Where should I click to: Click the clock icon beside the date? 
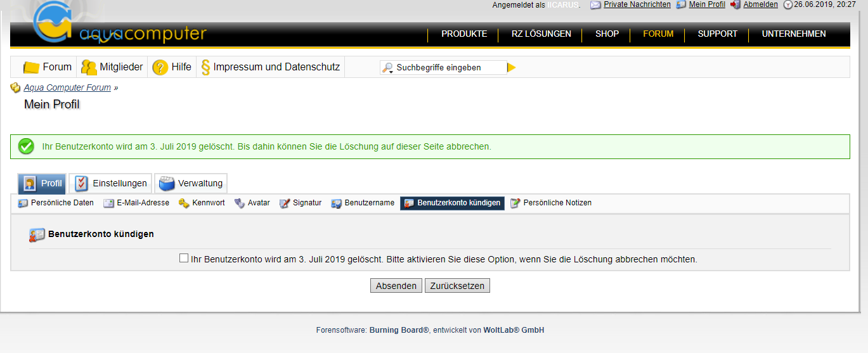(x=788, y=4)
